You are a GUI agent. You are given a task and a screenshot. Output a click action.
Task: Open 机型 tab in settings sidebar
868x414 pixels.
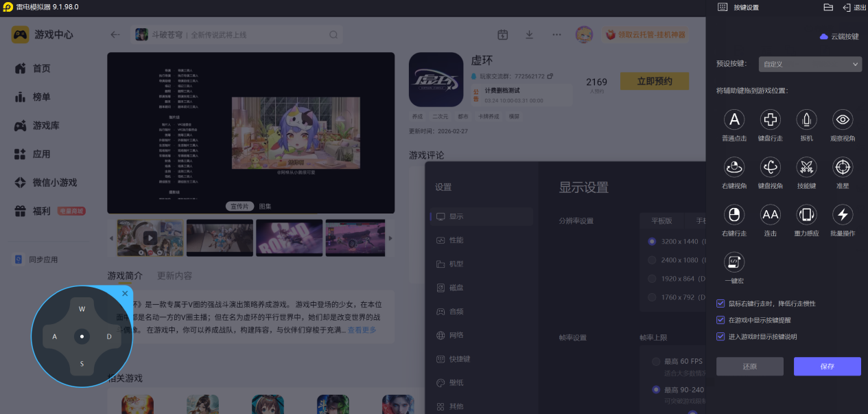(x=482, y=264)
